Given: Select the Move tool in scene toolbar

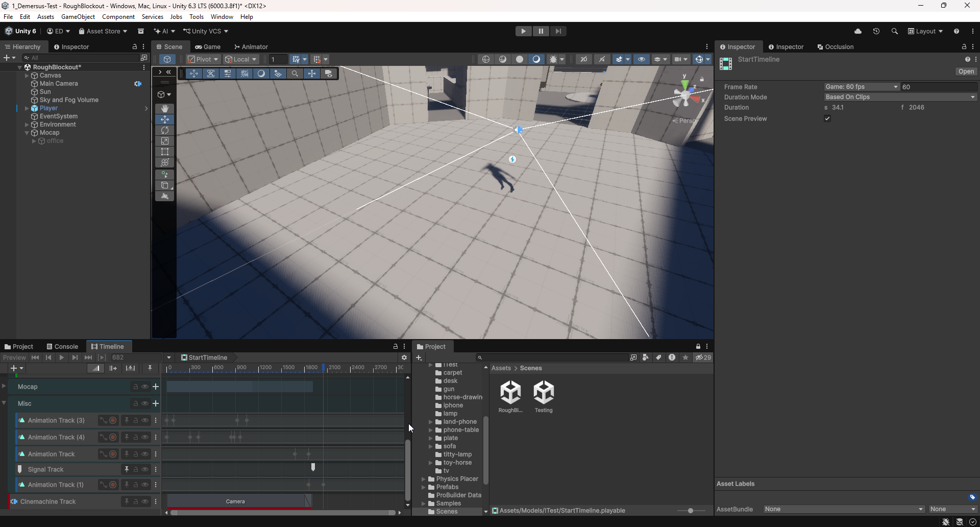Looking at the screenshot, I should 164,119.
